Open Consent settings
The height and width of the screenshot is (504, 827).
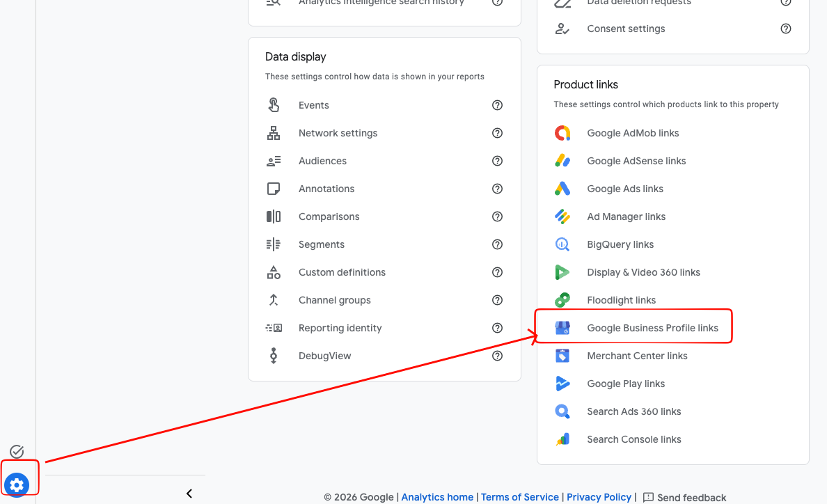(626, 29)
